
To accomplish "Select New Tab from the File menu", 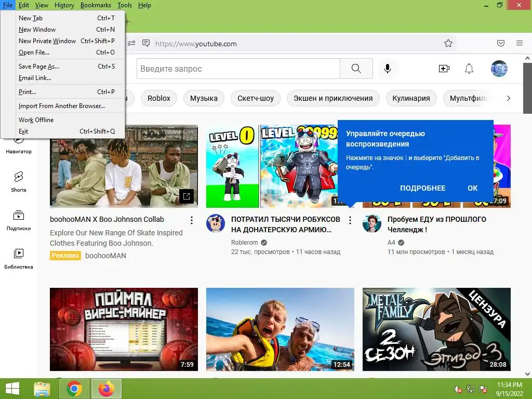I will [x=67, y=18].
